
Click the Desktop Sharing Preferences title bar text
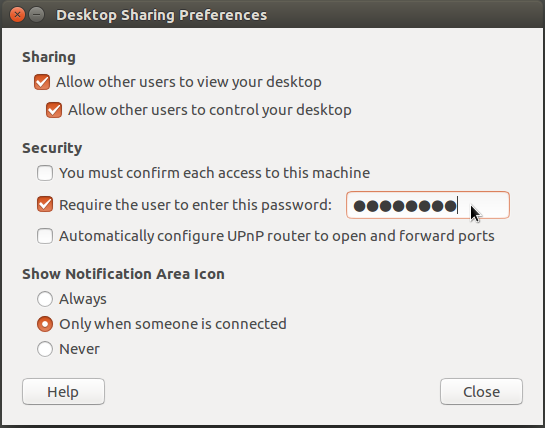[162, 15]
